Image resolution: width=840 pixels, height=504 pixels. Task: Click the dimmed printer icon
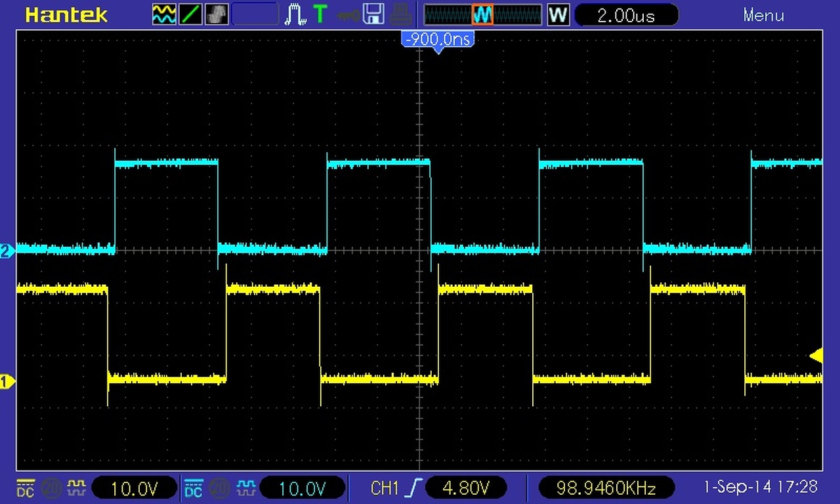coord(400,14)
